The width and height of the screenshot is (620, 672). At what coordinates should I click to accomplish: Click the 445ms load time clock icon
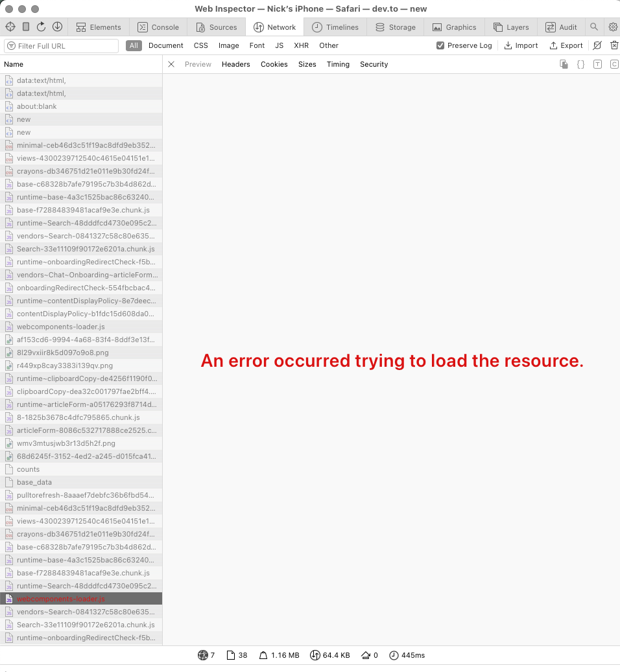click(394, 655)
